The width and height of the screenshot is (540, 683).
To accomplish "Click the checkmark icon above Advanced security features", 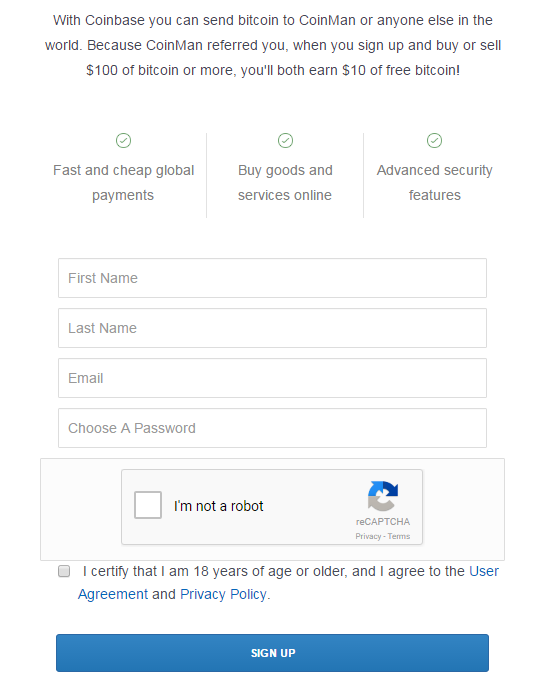I will [435, 141].
